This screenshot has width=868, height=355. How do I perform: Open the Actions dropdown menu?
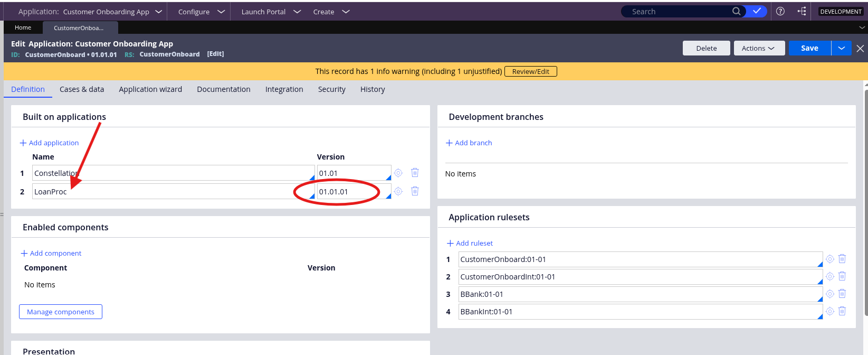click(759, 48)
